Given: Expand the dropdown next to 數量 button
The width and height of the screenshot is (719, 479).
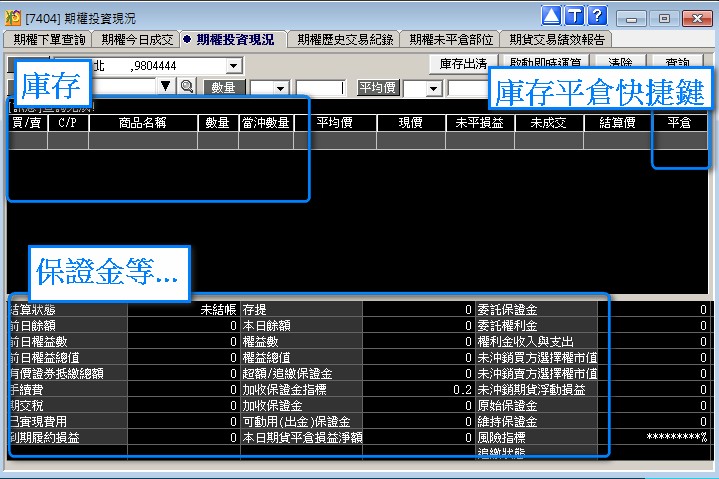Looking at the screenshot, I should (x=280, y=88).
